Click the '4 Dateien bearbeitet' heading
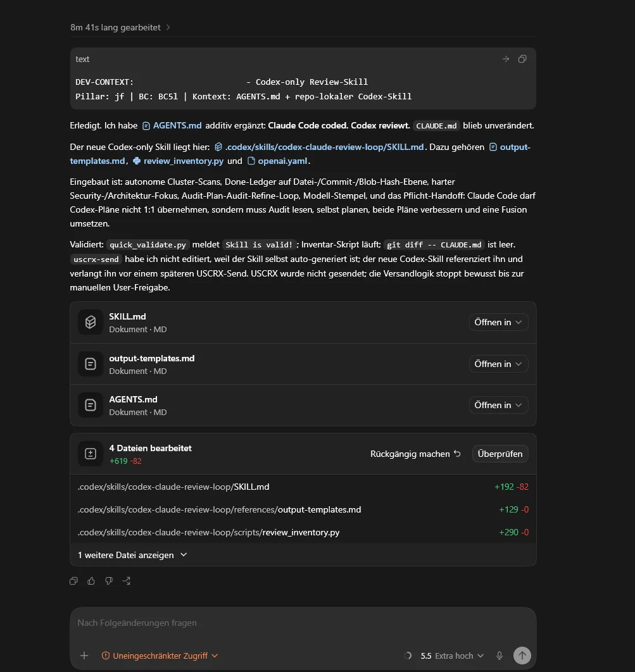Screen dimensions: 635x672 pos(150,448)
